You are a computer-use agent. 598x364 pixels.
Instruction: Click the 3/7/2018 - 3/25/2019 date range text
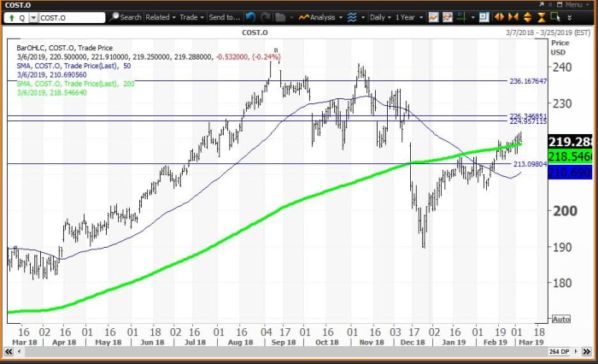click(x=548, y=32)
